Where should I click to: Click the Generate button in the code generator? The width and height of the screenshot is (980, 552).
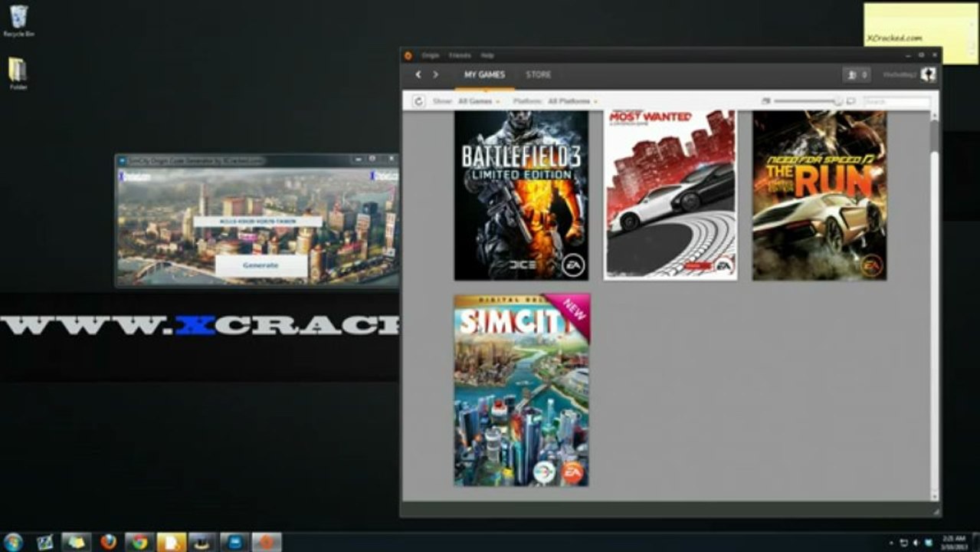261,265
